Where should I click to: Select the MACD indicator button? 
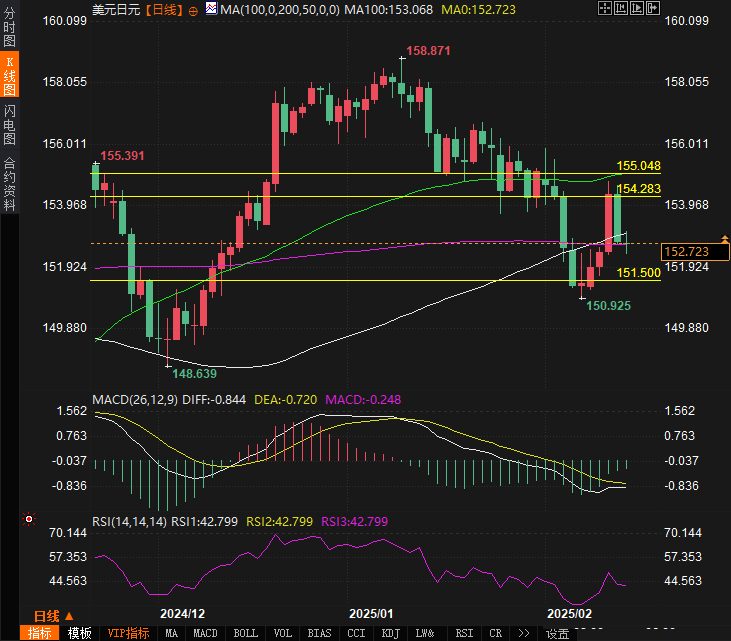tap(205, 633)
